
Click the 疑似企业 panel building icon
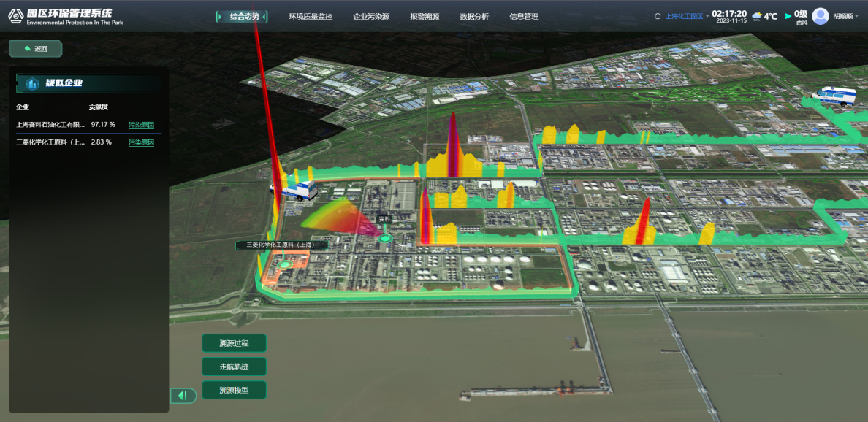(x=32, y=83)
